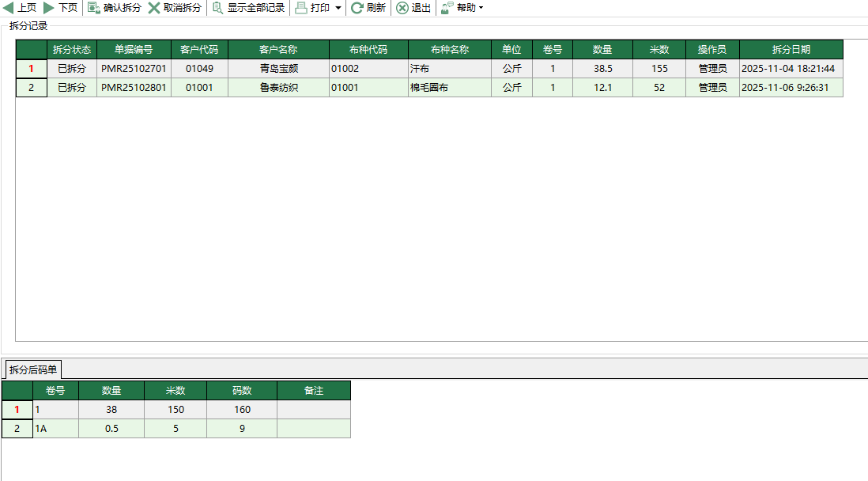Screen dimensions: 868x481
Task: Open the print (打印) dropdown arrow
Action: [338, 8]
